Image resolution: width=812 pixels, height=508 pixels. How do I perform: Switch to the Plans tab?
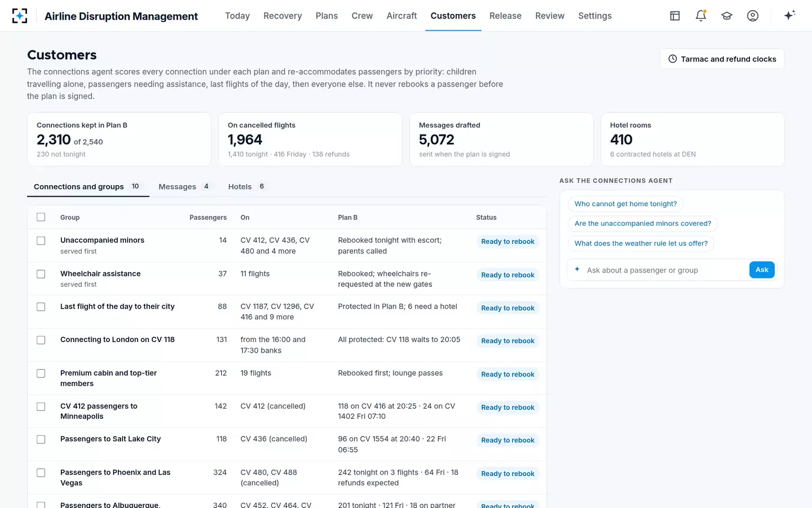(326, 16)
